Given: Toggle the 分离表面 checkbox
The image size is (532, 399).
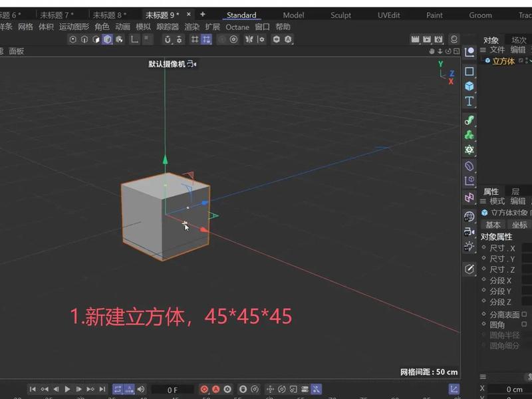Looking at the screenshot, I should pyautogui.click(x=524, y=314).
